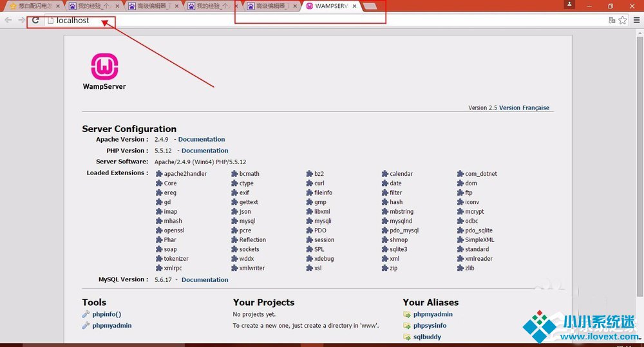Image resolution: width=644 pixels, height=347 pixels.
Task: Switch to the tab with yellow star favicon
Action: click(x=34, y=6)
